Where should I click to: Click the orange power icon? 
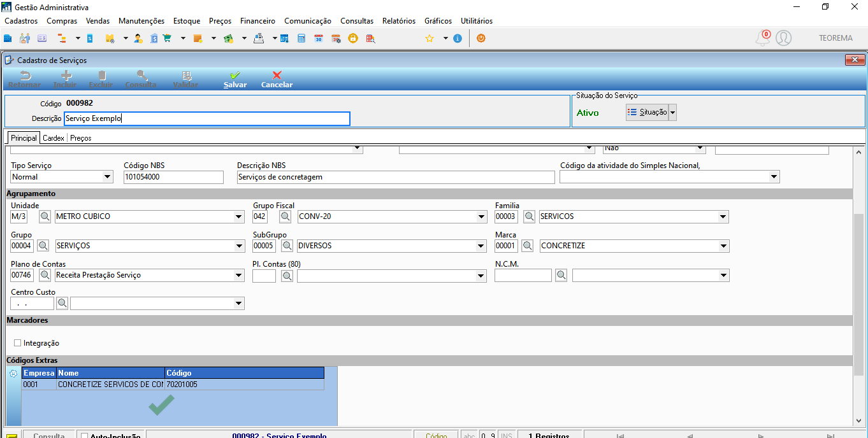pyautogui.click(x=481, y=38)
